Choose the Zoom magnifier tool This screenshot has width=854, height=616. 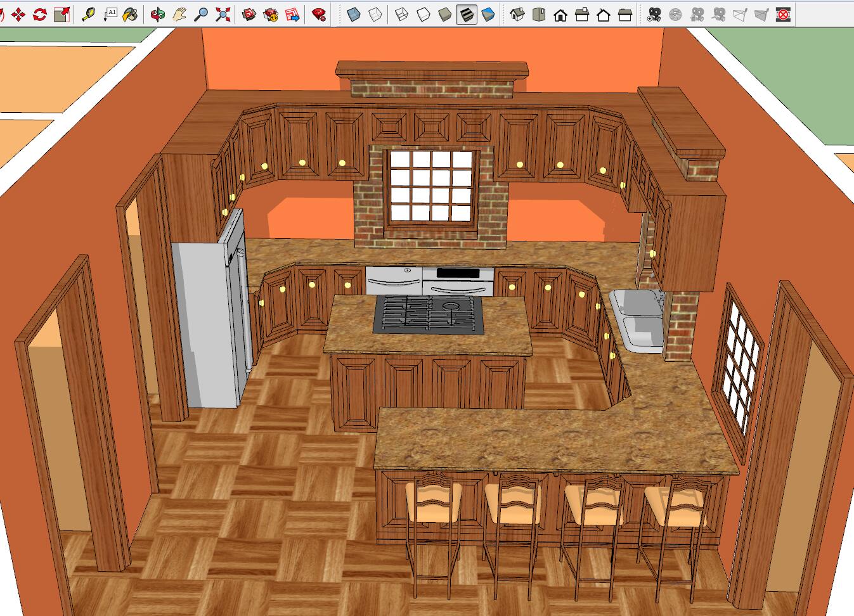[201, 14]
